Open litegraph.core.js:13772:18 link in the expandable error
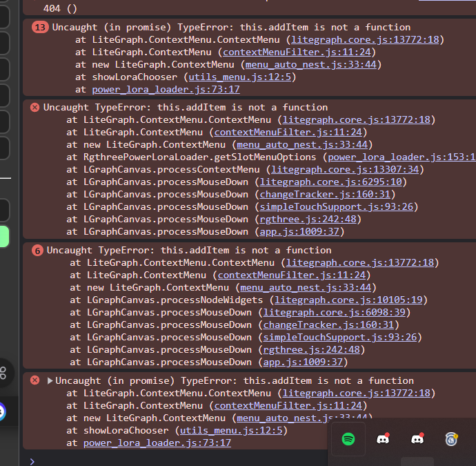The height and width of the screenshot is (466, 476). tap(357, 394)
